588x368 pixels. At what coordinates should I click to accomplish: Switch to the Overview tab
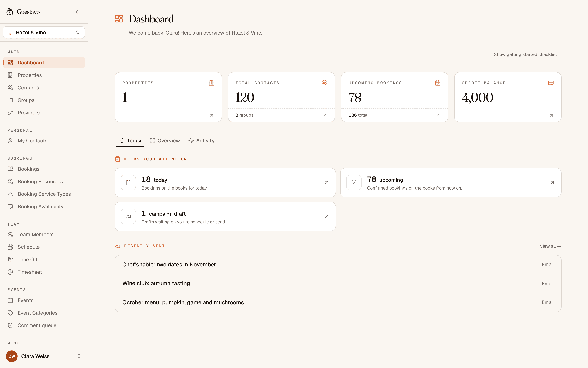(165, 141)
